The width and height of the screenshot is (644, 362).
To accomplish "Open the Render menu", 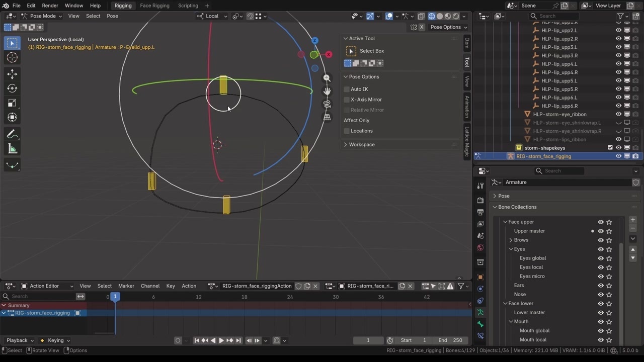I will pyautogui.click(x=50, y=6).
